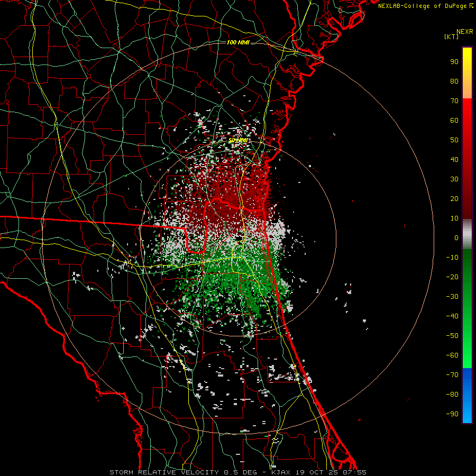The width and height of the screenshot is (476, 476).
Task: Click the 60 value on velocity scale
Action: coord(454,121)
